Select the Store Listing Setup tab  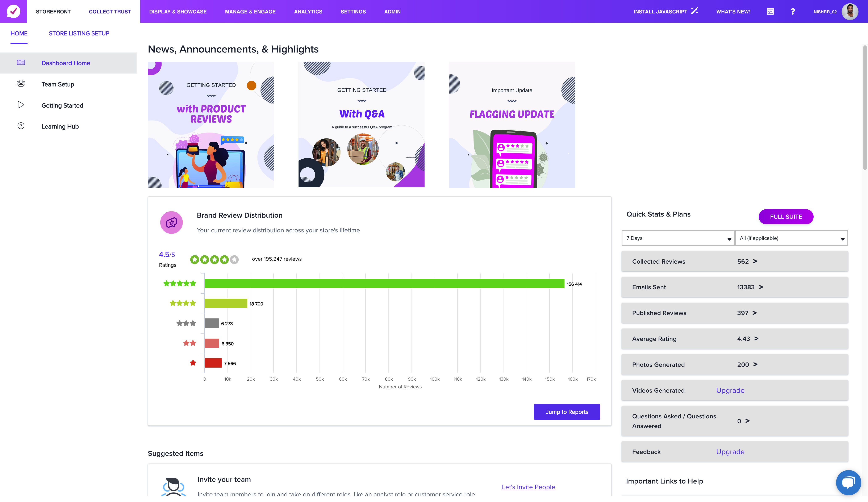(x=79, y=33)
